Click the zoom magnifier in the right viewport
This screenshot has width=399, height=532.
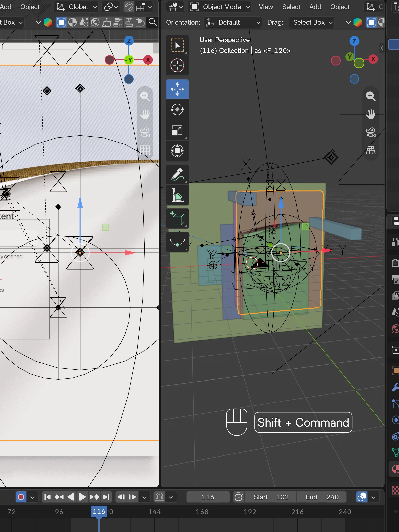371,96
